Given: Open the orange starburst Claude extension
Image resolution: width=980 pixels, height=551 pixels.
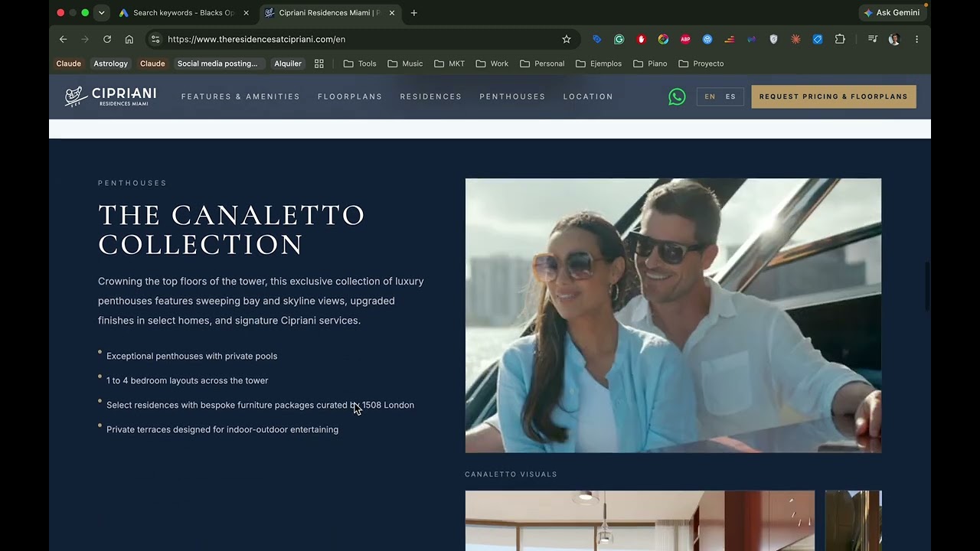Looking at the screenshot, I should [x=795, y=39].
